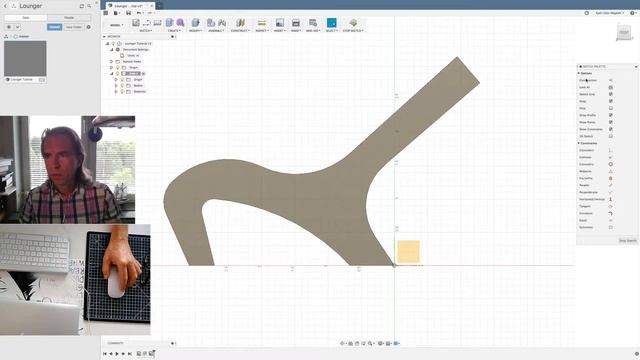Click the Coincident constraint icon
The height and width of the screenshot is (360, 640).
(611, 151)
